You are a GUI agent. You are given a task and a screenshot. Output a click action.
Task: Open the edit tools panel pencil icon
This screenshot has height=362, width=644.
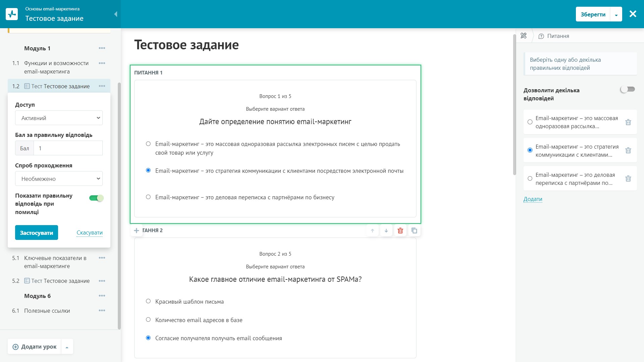pyautogui.click(x=524, y=36)
